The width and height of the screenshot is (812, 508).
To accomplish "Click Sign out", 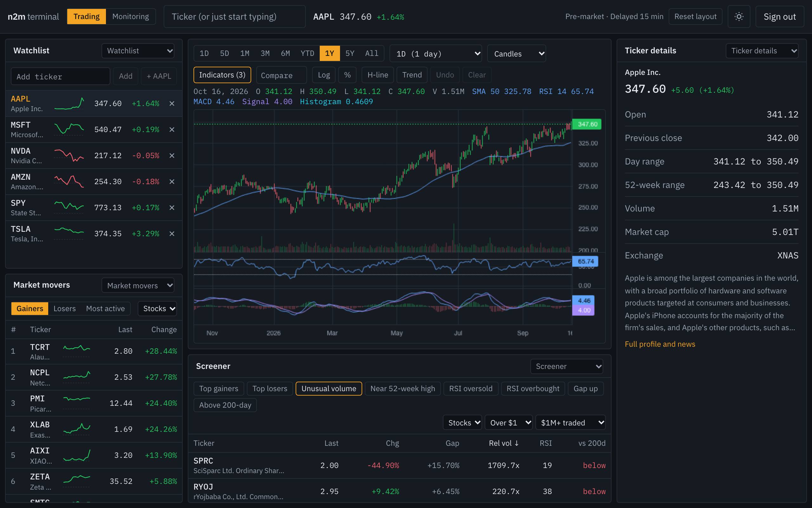I will pos(779,17).
